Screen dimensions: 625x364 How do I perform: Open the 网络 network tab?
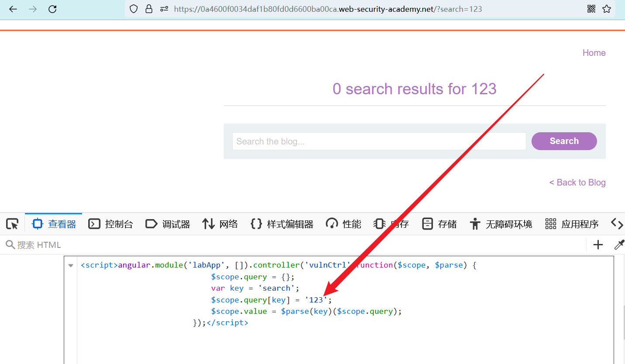point(220,224)
